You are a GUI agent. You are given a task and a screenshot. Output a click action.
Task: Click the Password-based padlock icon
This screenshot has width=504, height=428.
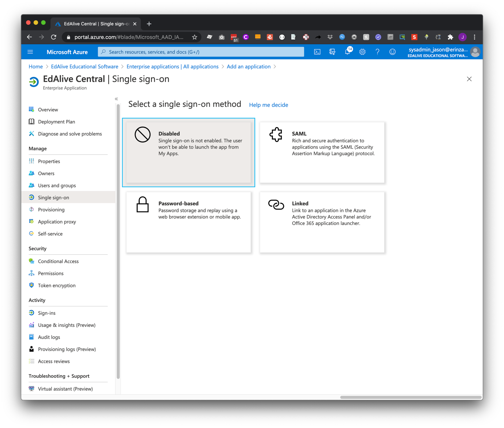click(142, 204)
